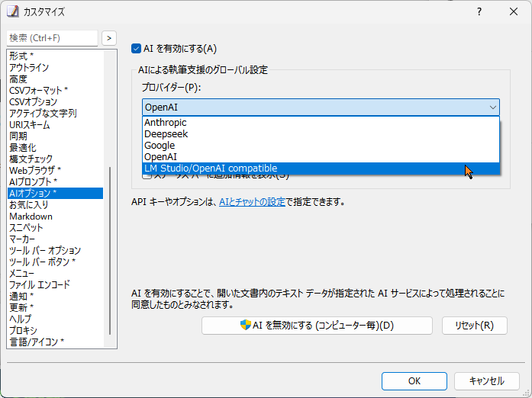Select ヘルプ category
The width and height of the screenshot is (532, 398).
(x=55, y=319)
